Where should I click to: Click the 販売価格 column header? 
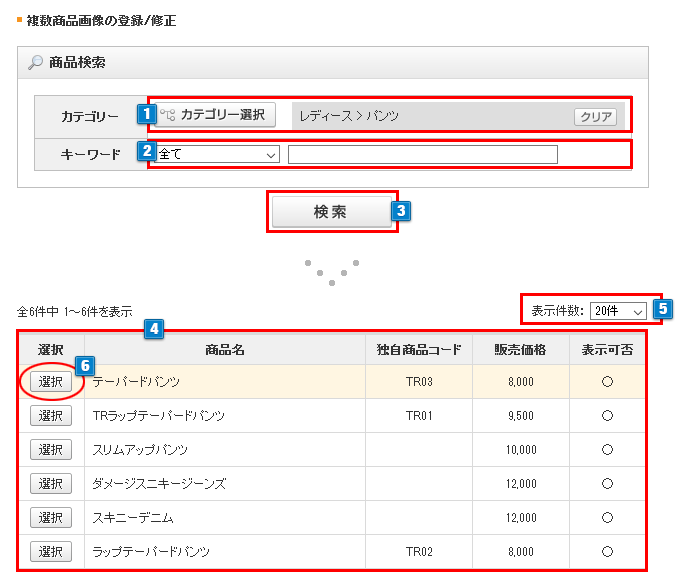pos(520,349)
